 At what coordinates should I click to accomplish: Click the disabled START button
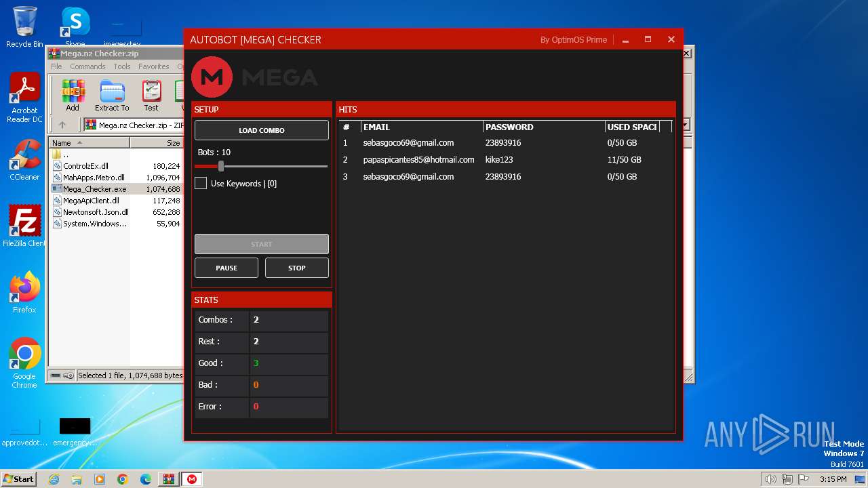261,244
